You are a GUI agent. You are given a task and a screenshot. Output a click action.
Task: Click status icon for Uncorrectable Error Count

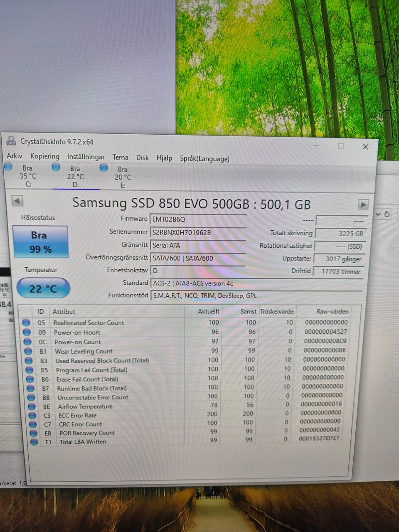(31, 397)
